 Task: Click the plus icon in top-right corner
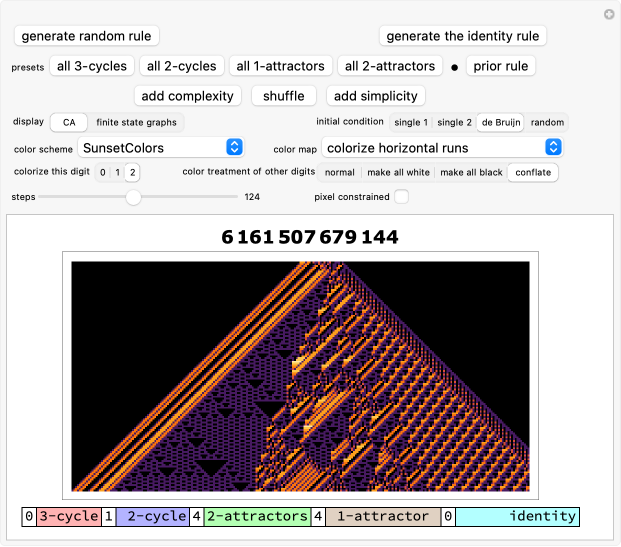click(x=609, y=15)
